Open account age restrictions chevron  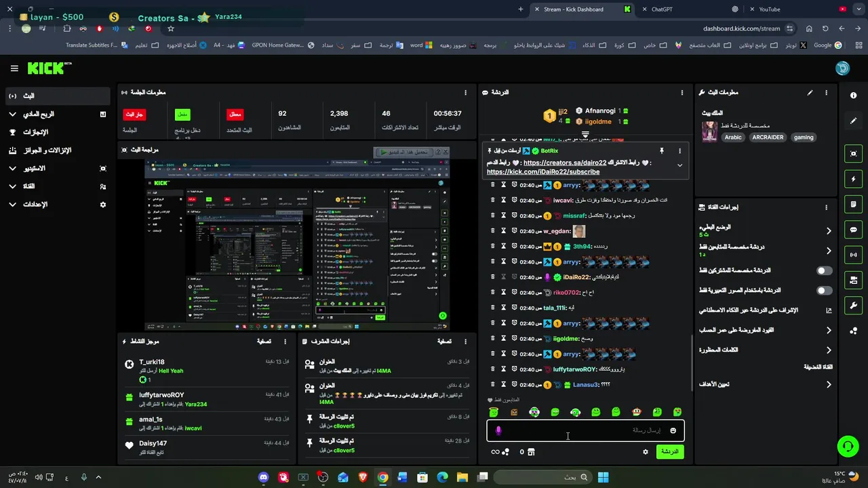coord(829,330)
